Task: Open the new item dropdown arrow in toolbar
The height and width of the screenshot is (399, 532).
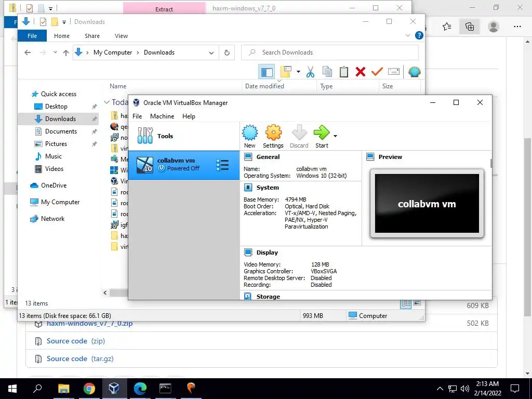Action: tap(298, 72)
